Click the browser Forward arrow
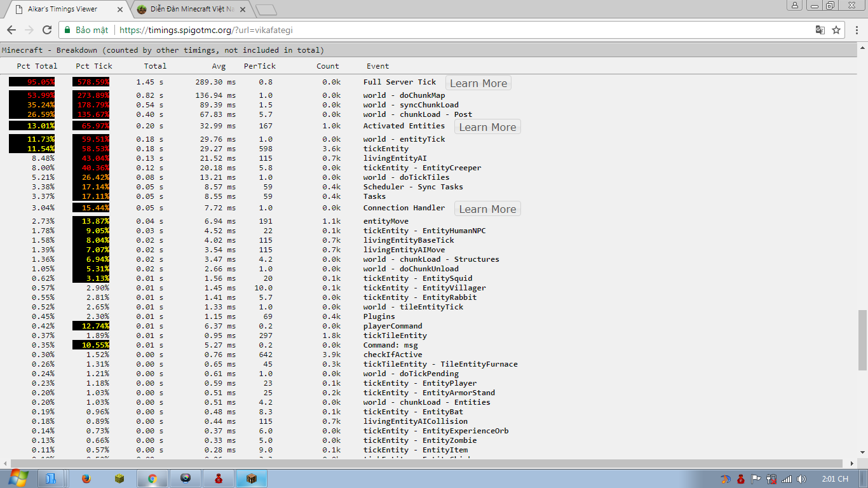The image size is (868, 488). pos(29,30)
